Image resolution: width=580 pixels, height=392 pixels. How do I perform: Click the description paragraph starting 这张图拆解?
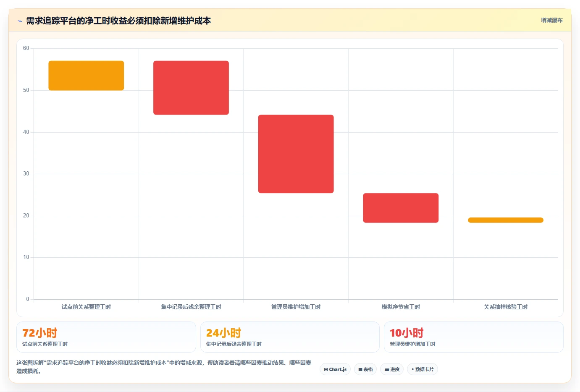(x=164, y=367)
